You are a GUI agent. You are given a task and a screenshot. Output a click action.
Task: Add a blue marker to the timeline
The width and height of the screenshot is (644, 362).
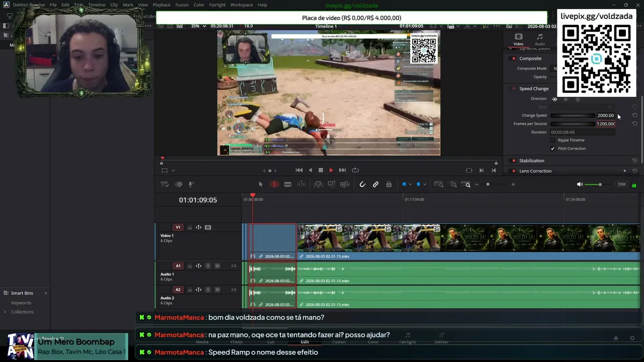tap(418, 185)
